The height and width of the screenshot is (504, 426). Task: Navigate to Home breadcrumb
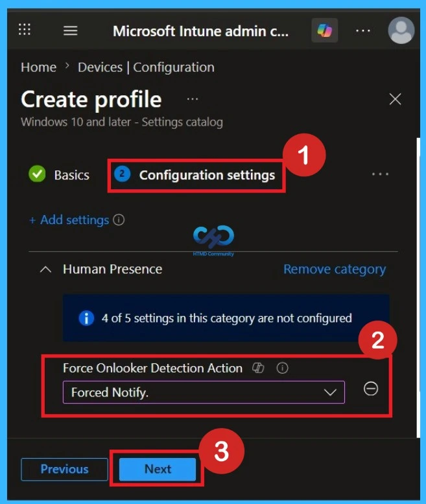pyautogui.click(x=39, y=67)
